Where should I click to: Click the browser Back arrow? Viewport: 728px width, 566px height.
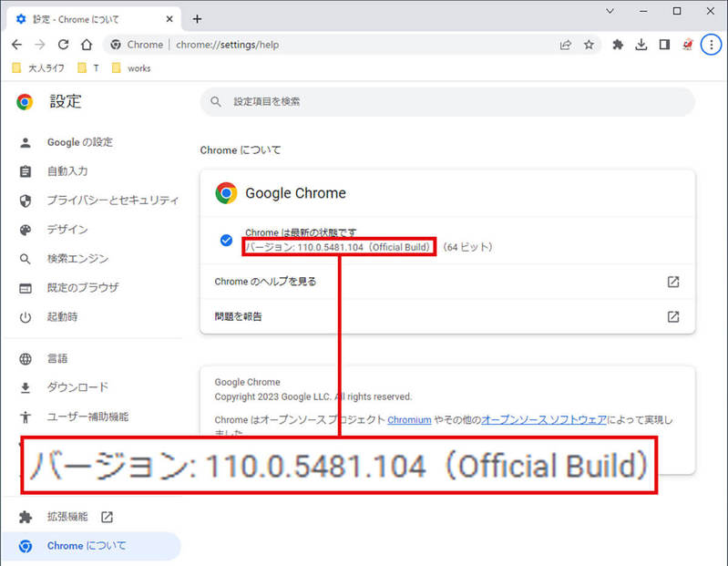(16, 45)
